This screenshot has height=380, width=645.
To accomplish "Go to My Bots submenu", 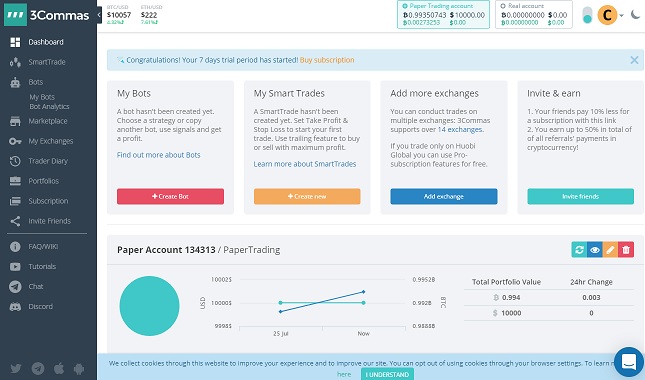I will pos(42,97).
